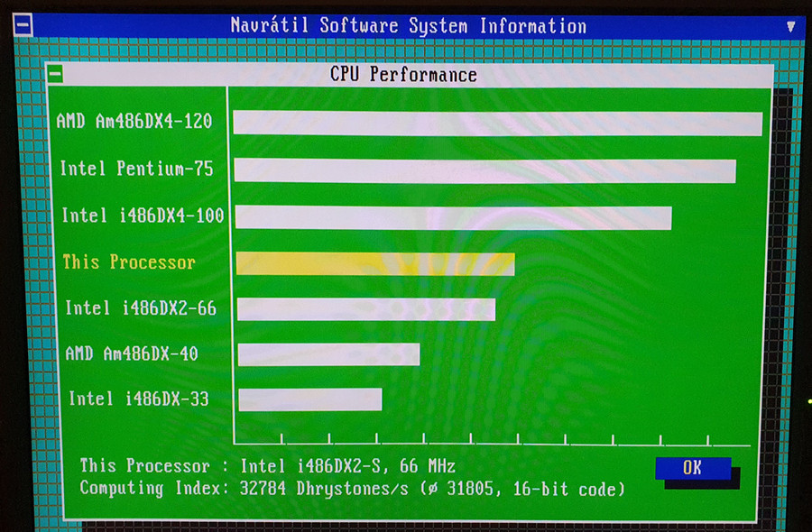
Task: Select the AMD Am486DX-40 label
Action: (x=132, y=353)
